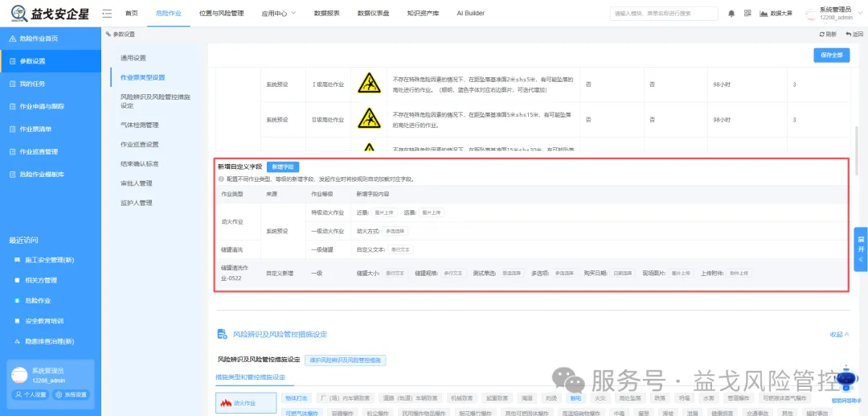Open 我的任务 in sidebar
Viewport: 868px width, 416px height.
point(51,84)
